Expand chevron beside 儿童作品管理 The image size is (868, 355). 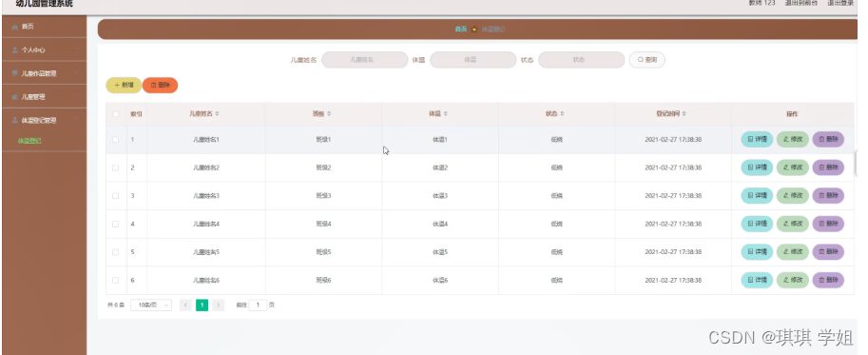pos(76,73)
